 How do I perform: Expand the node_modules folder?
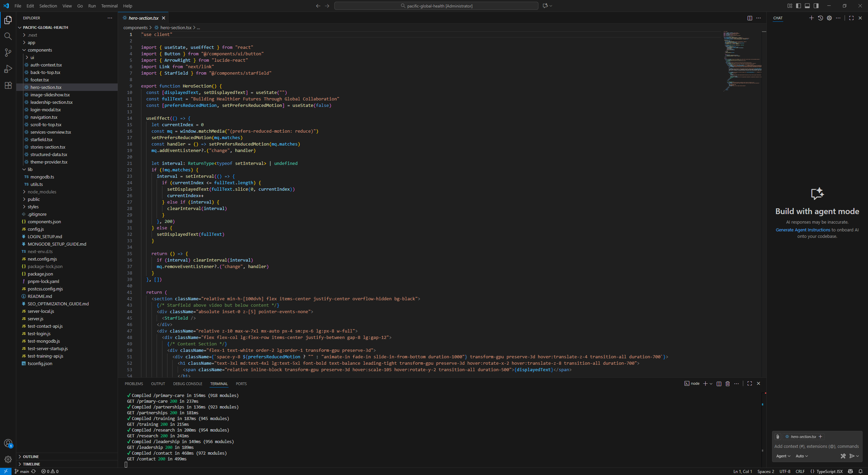coord(42,192)
